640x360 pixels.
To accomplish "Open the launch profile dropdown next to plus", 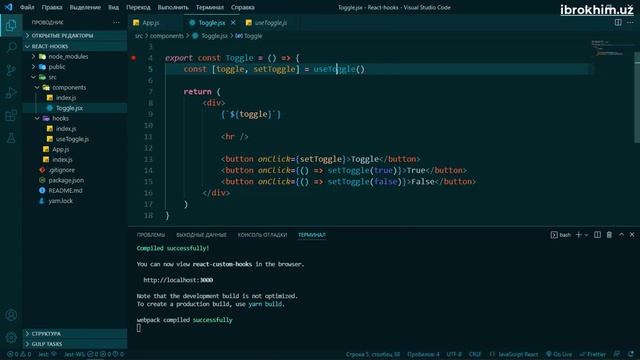I will [x=586, y=235].
